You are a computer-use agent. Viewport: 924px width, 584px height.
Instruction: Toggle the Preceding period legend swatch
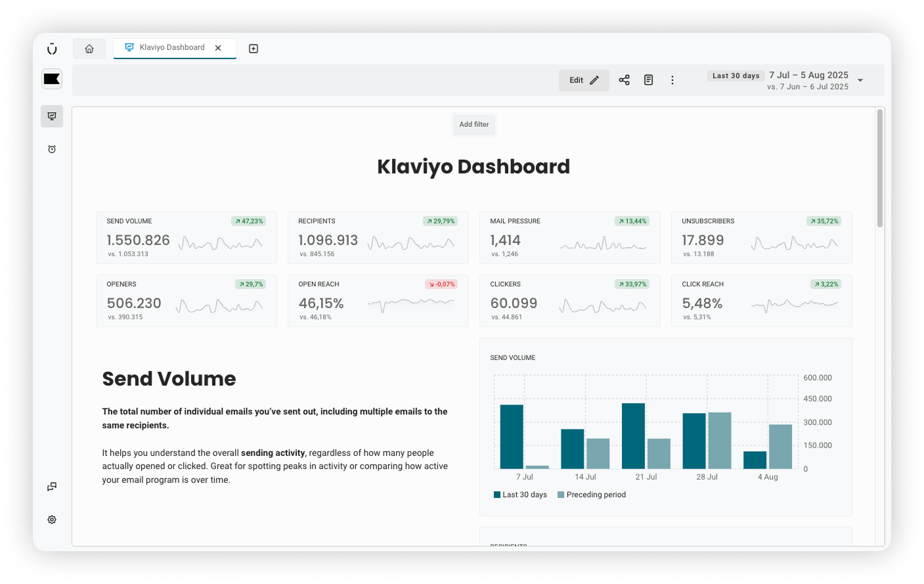click(x=561, y=495)
